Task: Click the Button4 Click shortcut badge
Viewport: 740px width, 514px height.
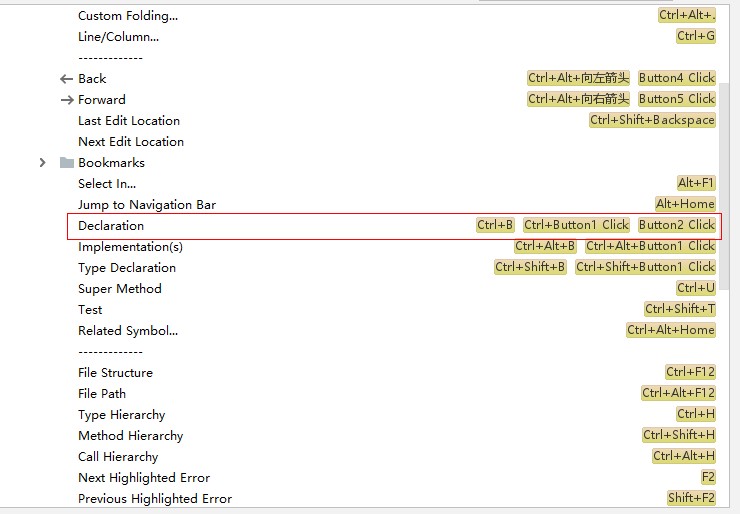Action: click(x=677, y=78)
